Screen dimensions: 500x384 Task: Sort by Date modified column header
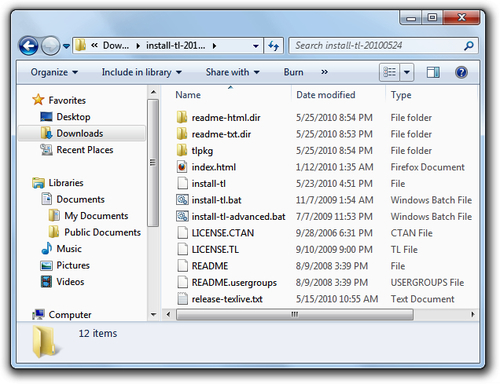coord(326,95)
